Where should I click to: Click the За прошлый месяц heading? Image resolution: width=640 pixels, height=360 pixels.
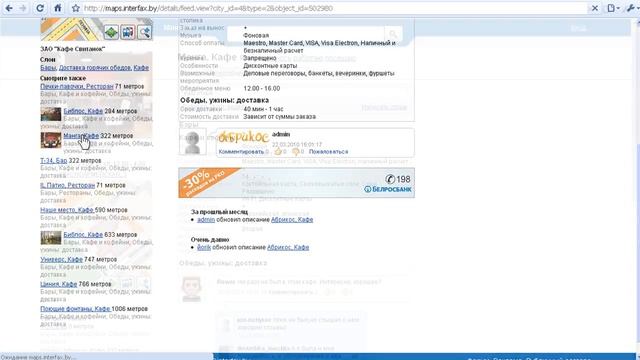[x=219, y=212]
